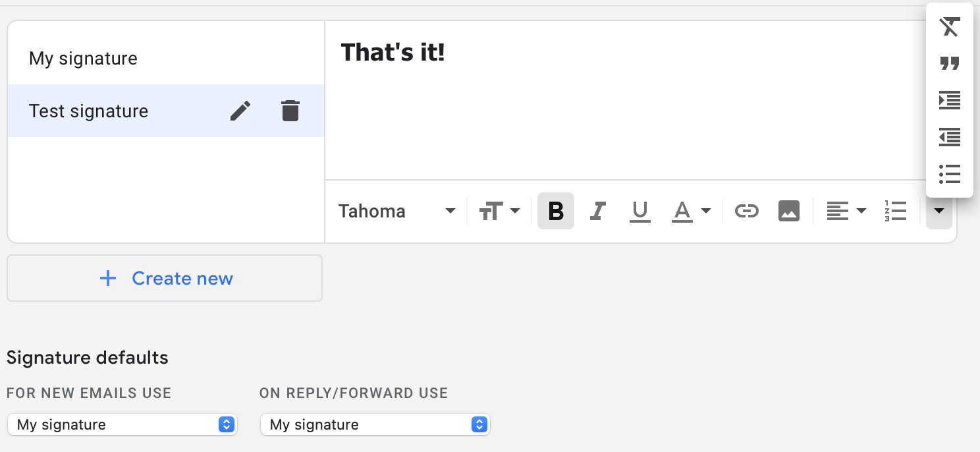The height and width of the screenshot is (452, 980).
Task: Click the insert link icon
Action: [747, 211]
